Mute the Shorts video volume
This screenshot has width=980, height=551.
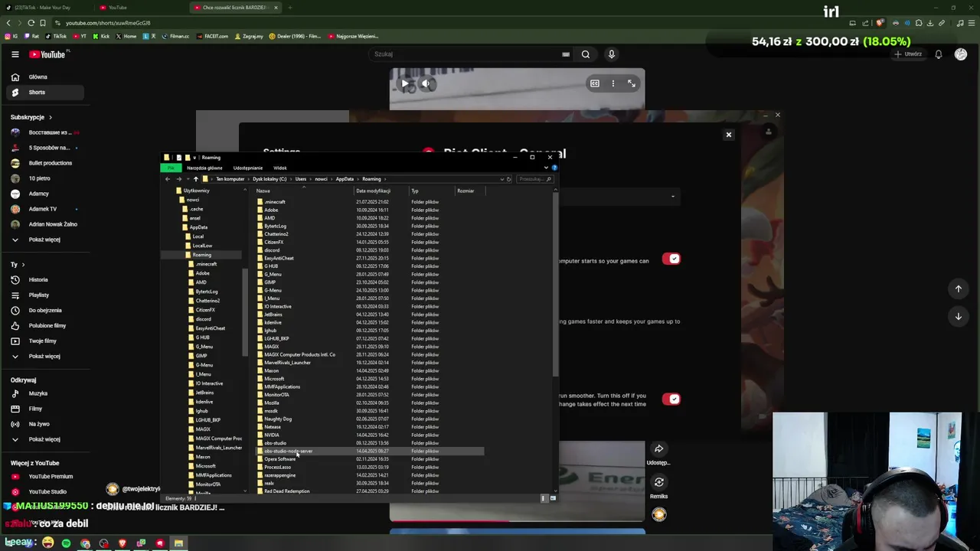point(427,83)
